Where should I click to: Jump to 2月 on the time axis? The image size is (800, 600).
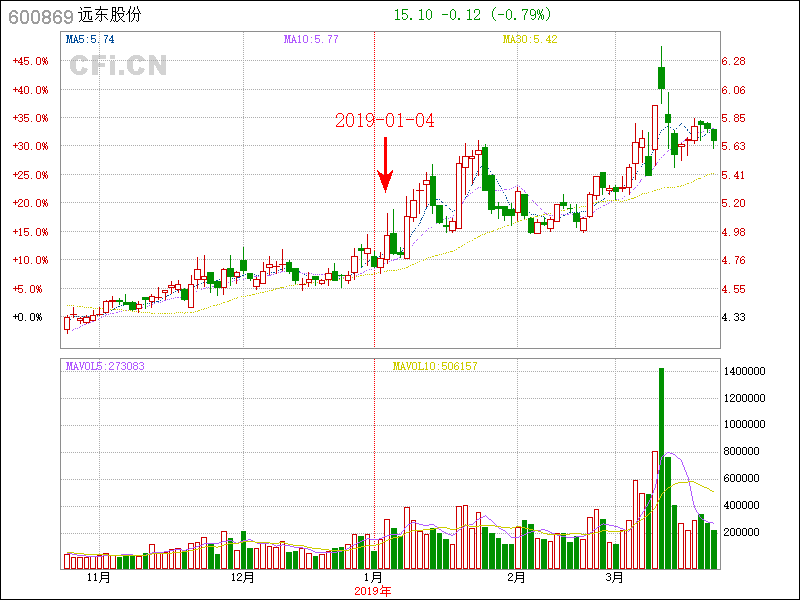pos(516,578)
